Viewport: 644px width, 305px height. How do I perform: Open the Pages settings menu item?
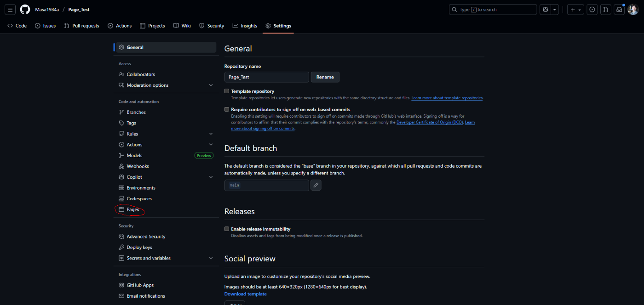132,209
